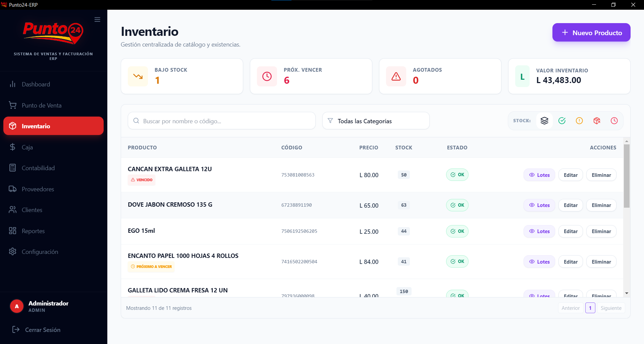Click Editar on GALLETA LIDO CREMA FRESA

point(570,295)
